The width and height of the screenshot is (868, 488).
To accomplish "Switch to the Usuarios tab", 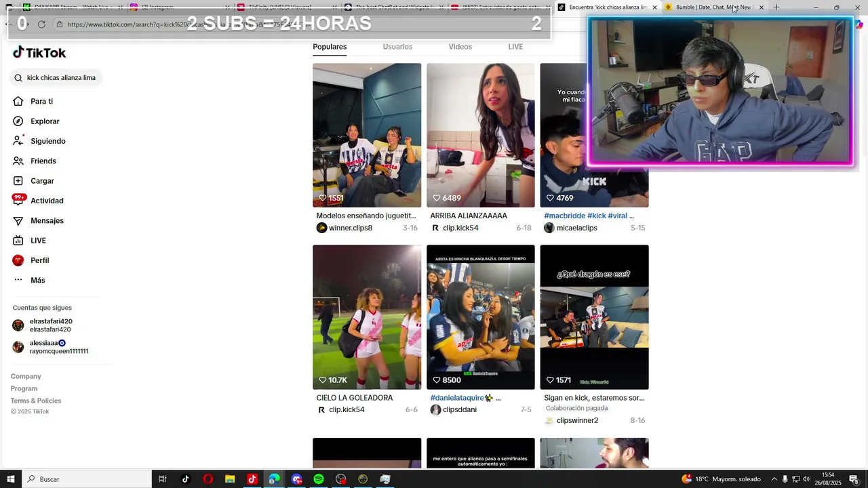I will tap(397, 47).
